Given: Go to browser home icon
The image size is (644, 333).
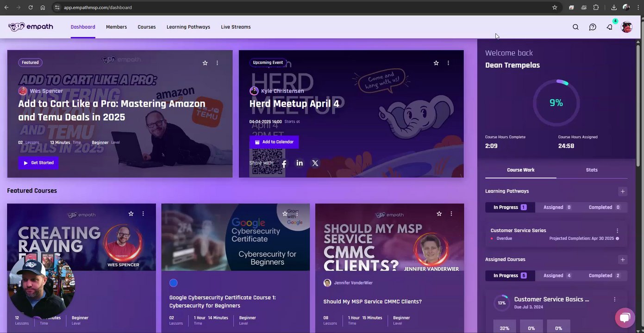Looking at the screenshot, I should pos(43,7).
